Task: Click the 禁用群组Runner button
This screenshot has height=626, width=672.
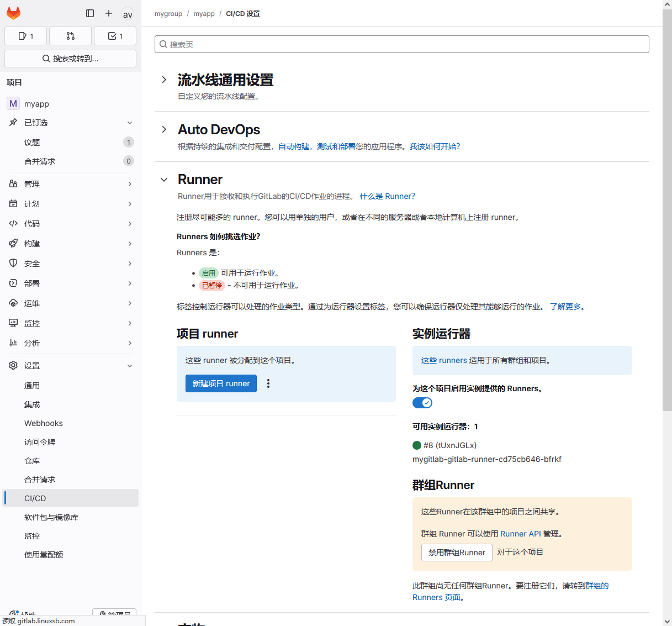Action: click(457, 553)
